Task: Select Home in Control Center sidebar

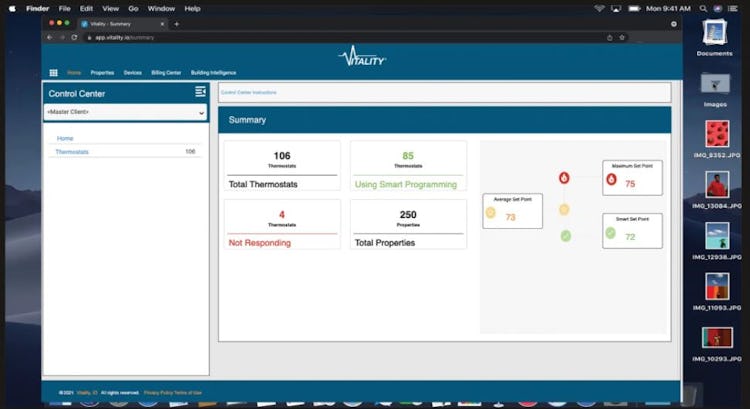Action: tap(65, 138)
